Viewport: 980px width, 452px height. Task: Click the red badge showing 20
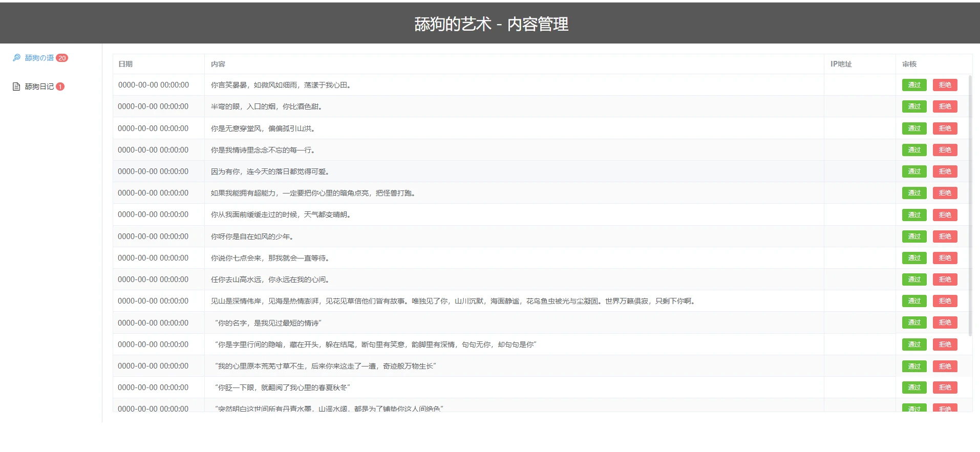[x=62, y=58]
